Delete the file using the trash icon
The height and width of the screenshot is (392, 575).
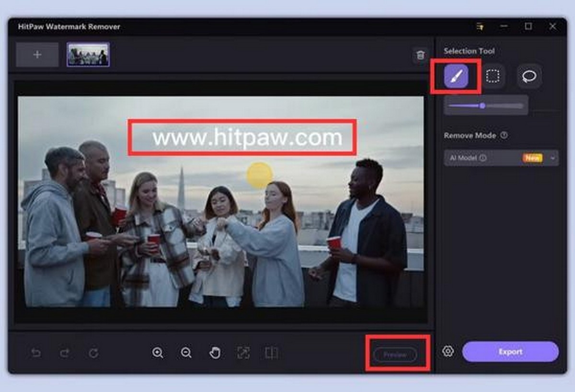421,55
